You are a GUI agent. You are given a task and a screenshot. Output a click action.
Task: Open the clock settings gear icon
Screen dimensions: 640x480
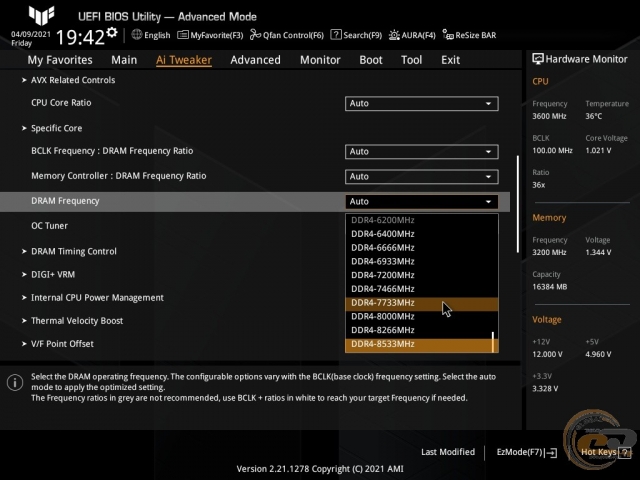click(x=112, y=32)
